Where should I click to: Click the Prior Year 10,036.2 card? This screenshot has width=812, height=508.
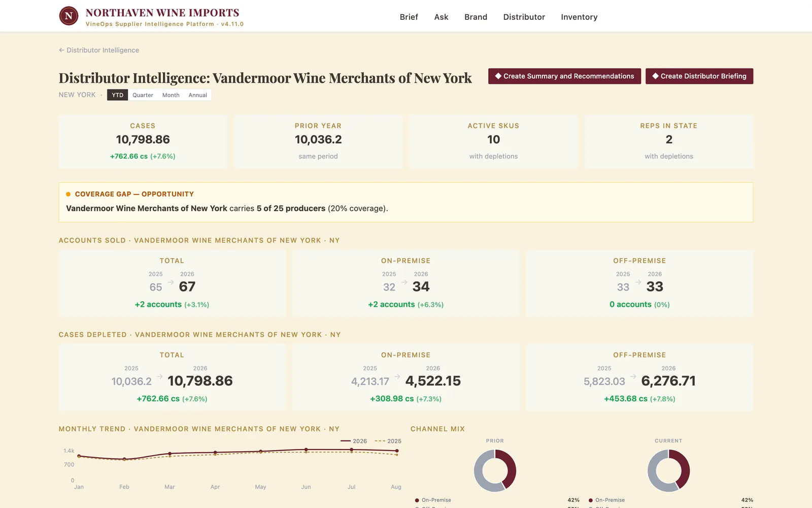coord(318,142)
